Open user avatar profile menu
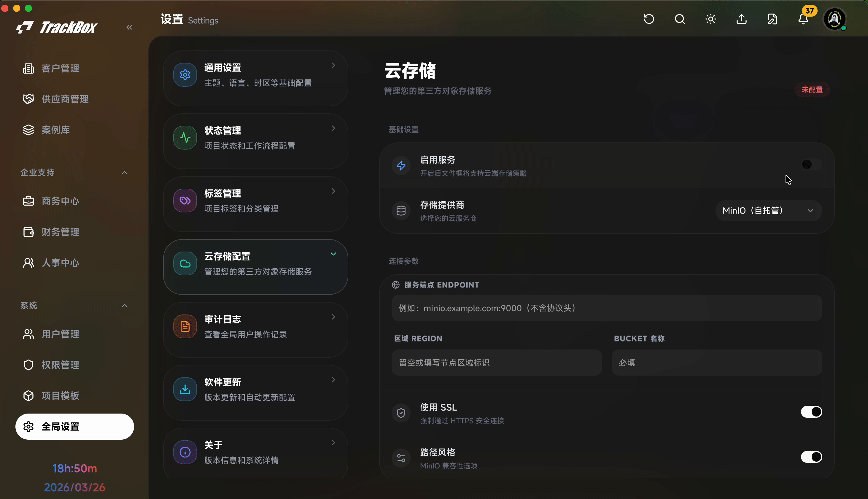The width and height of the screenshot is (868, 499). pos(834,19)
